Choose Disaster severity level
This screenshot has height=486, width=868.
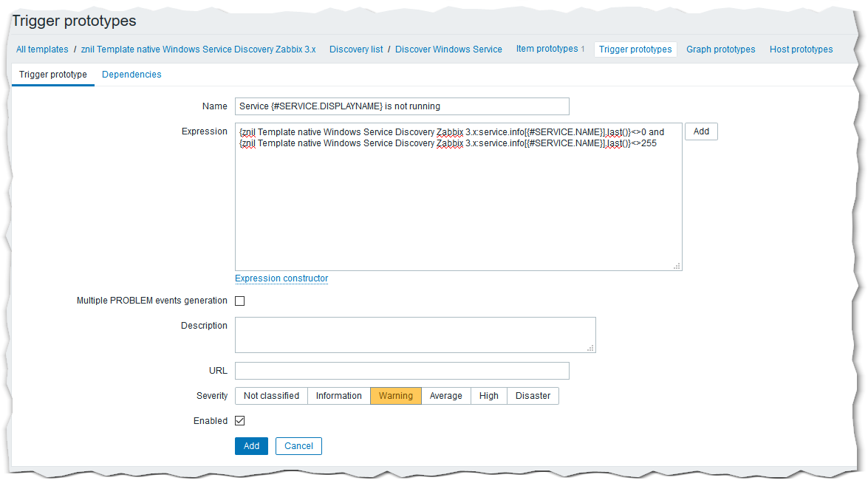tap(533, 396)
